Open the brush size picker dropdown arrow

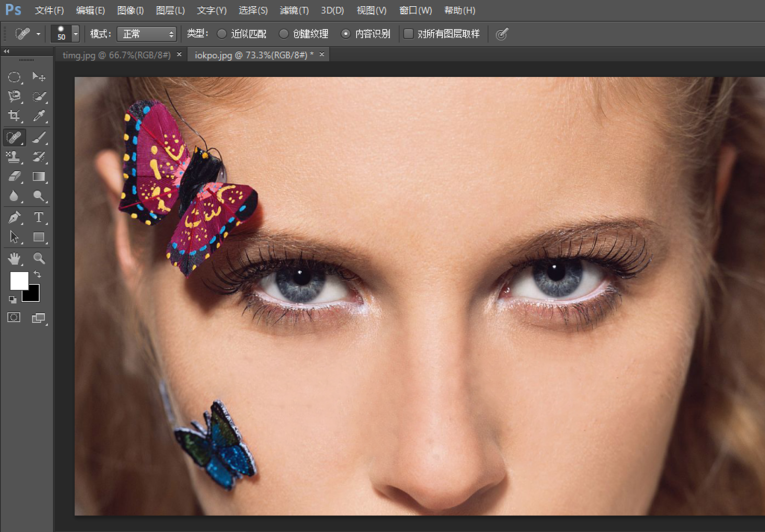pyautogui.click(x=75, y=34)
